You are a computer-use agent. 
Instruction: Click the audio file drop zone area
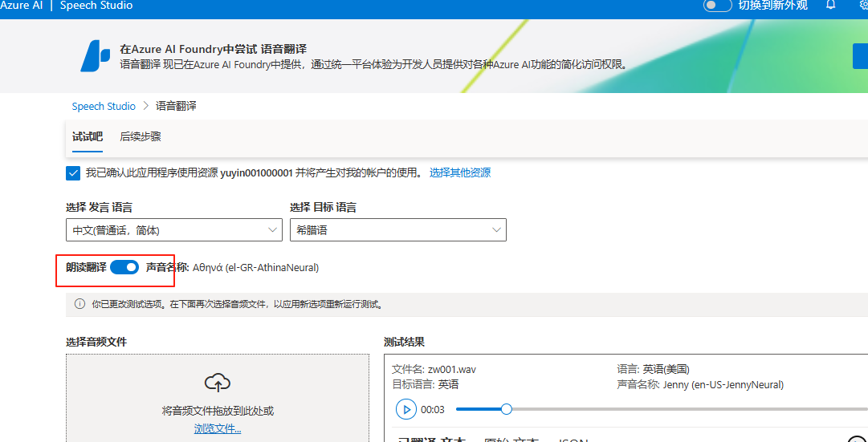pos(218,399)
